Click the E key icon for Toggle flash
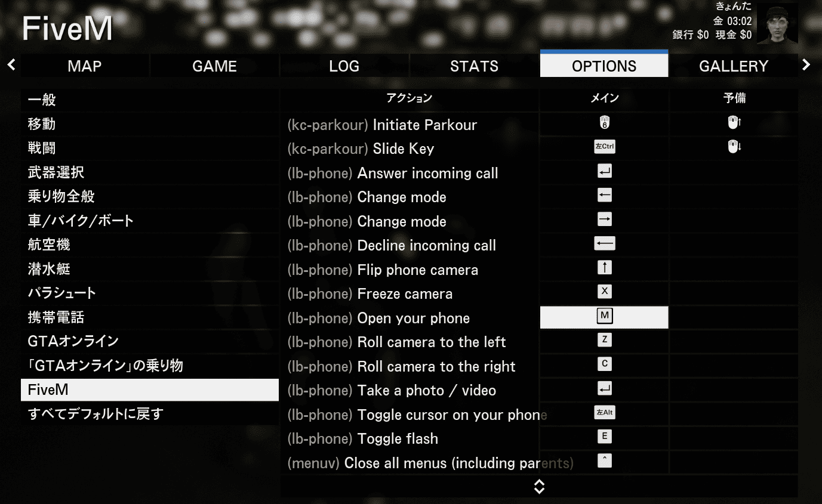This screenshot has height=504, width=822. pyautogui.click(x=604, y=437)
